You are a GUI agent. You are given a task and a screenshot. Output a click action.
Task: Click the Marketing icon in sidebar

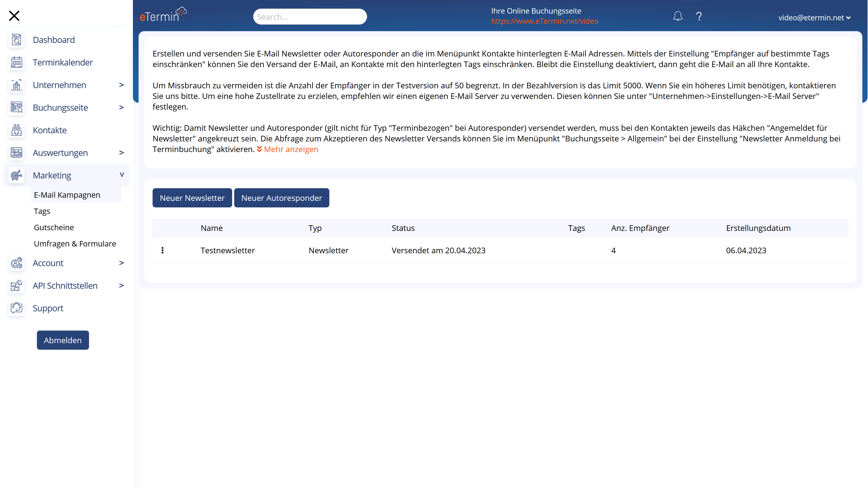point(16,175)
